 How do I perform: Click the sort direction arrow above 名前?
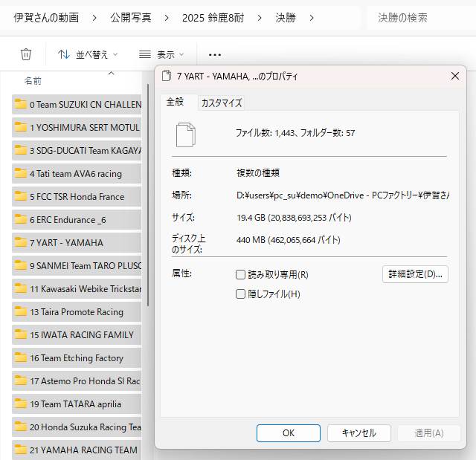pyautogui.click(x=111, y=74)
